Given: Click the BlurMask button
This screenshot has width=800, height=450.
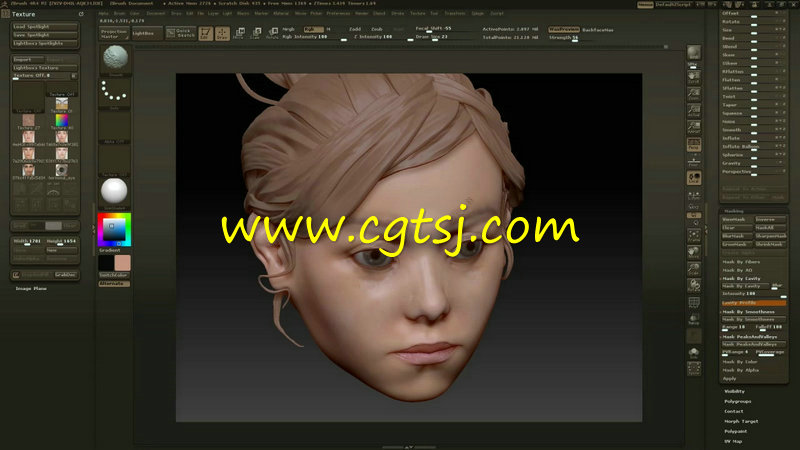Looking at the screenshot, I should [737, 236].
